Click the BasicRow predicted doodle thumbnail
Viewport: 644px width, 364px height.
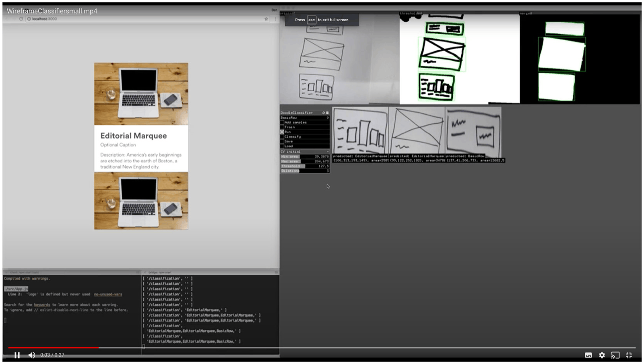[x=473, y=130]
